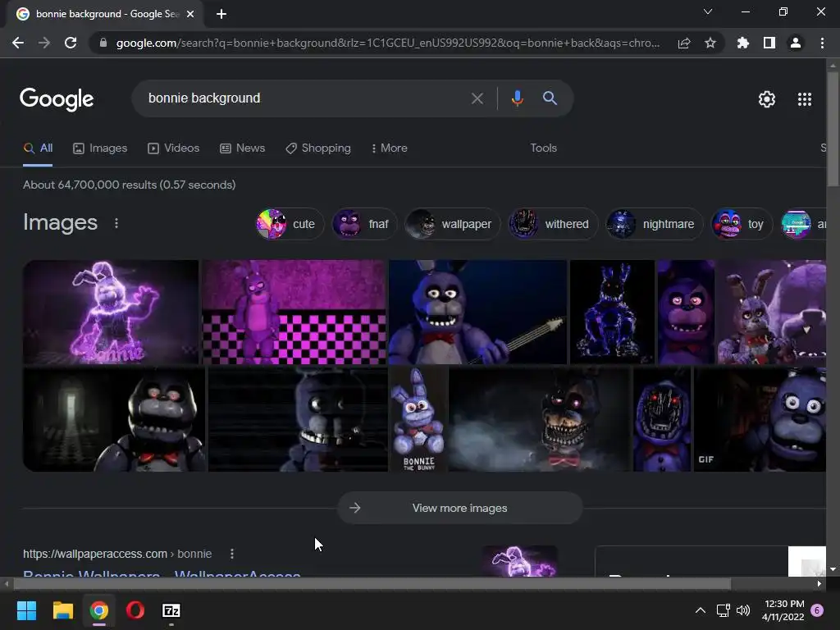Open 7-Zip from taskbar

171,610
